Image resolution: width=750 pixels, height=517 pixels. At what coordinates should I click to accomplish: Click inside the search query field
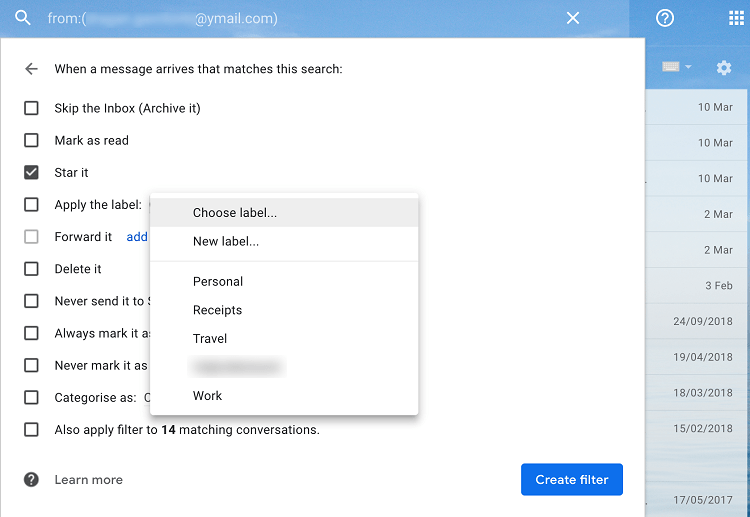click(300, 19)
